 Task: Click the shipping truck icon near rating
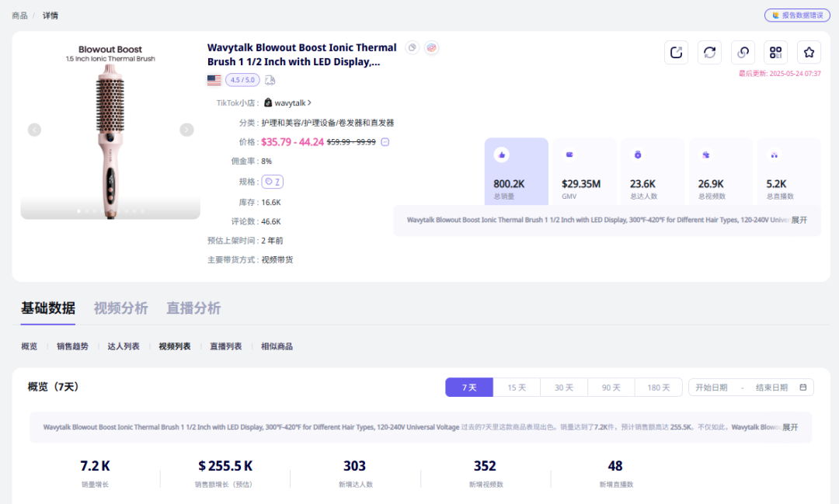click(270, 80)
